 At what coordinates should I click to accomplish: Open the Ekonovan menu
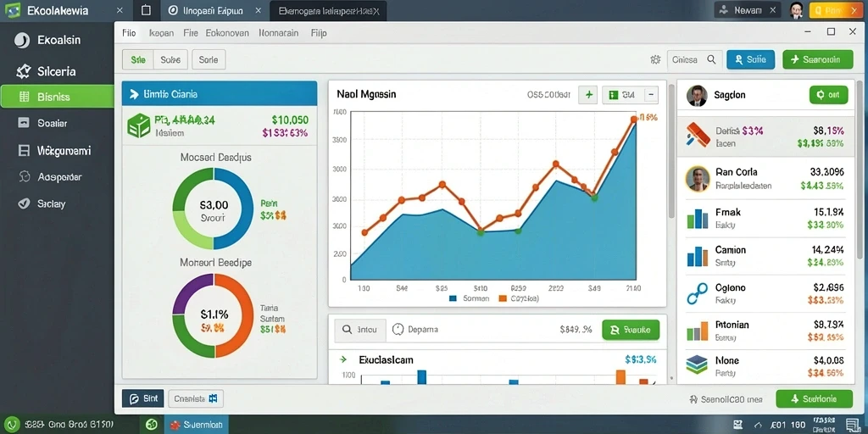(x=227, y=33)
